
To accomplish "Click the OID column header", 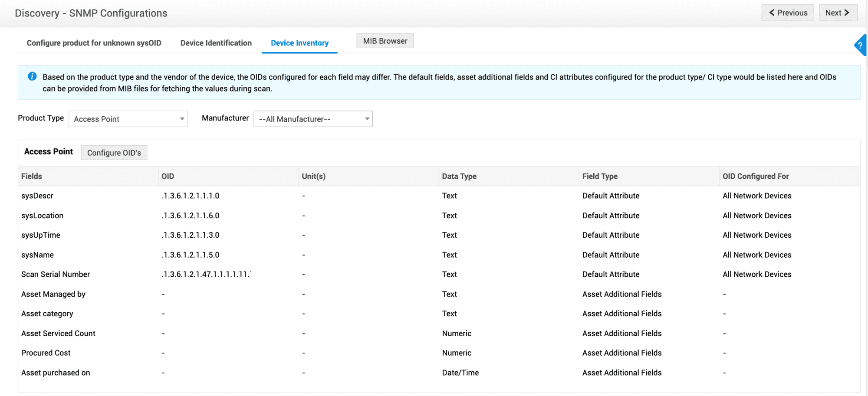I will pos(168,176).
